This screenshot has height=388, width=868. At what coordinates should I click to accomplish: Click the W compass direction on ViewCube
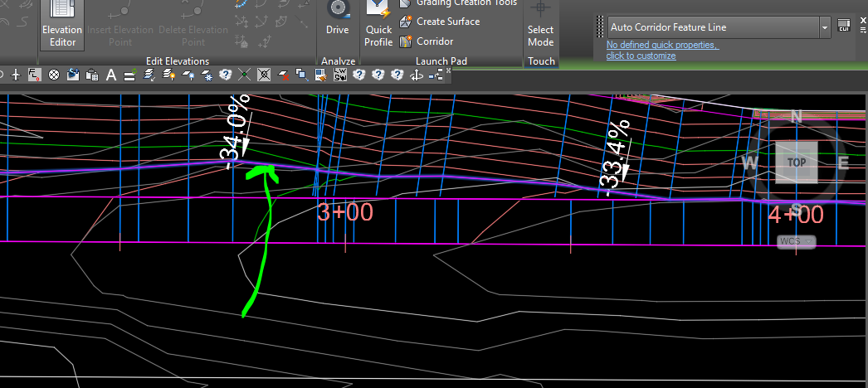[749, 162]
